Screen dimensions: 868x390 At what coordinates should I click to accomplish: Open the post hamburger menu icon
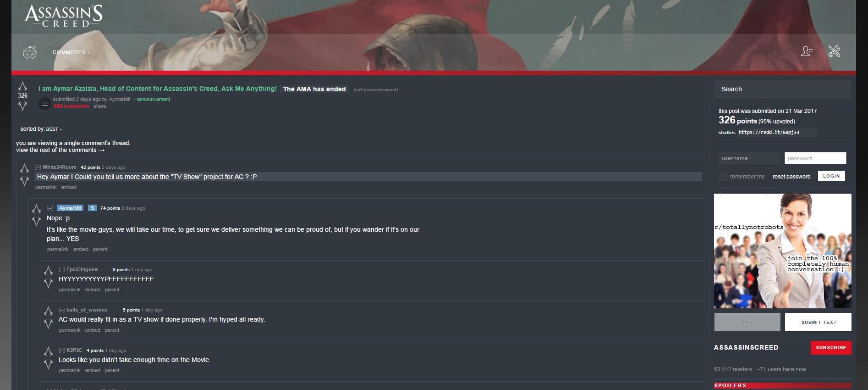(x=44, y=104)
